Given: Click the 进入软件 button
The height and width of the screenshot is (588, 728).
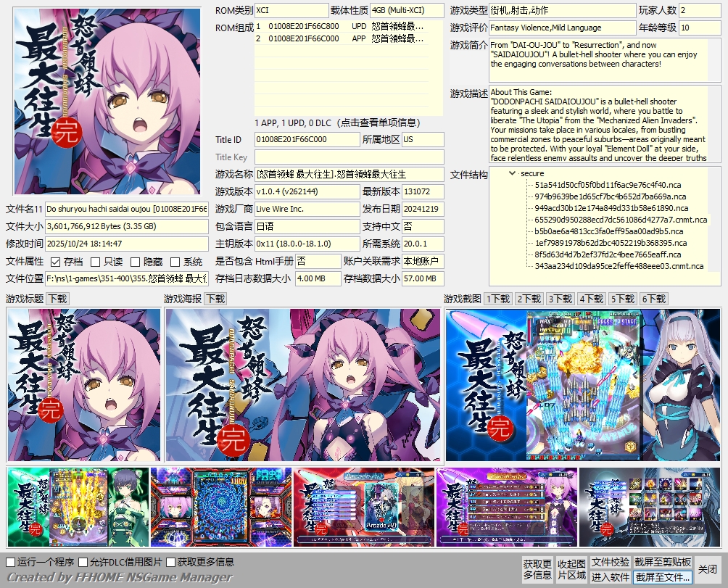Looking at the screenshot, I should click(610, 577).
